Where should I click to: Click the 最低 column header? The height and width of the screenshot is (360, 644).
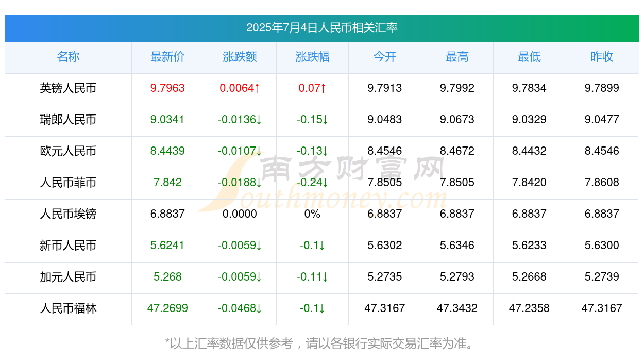click(530, 57)
